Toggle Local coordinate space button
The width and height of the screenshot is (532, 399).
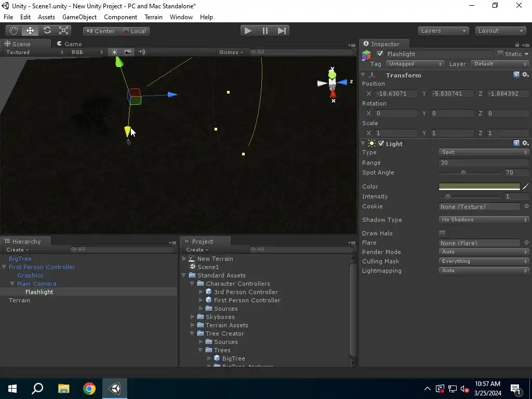tap(134, 31)
